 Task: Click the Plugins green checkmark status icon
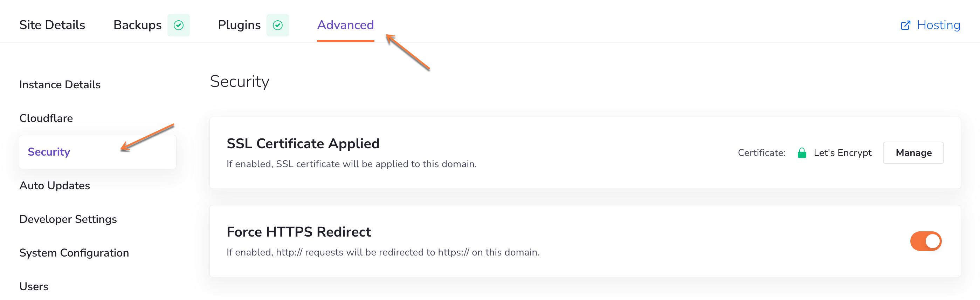click(x=277, y=25)
